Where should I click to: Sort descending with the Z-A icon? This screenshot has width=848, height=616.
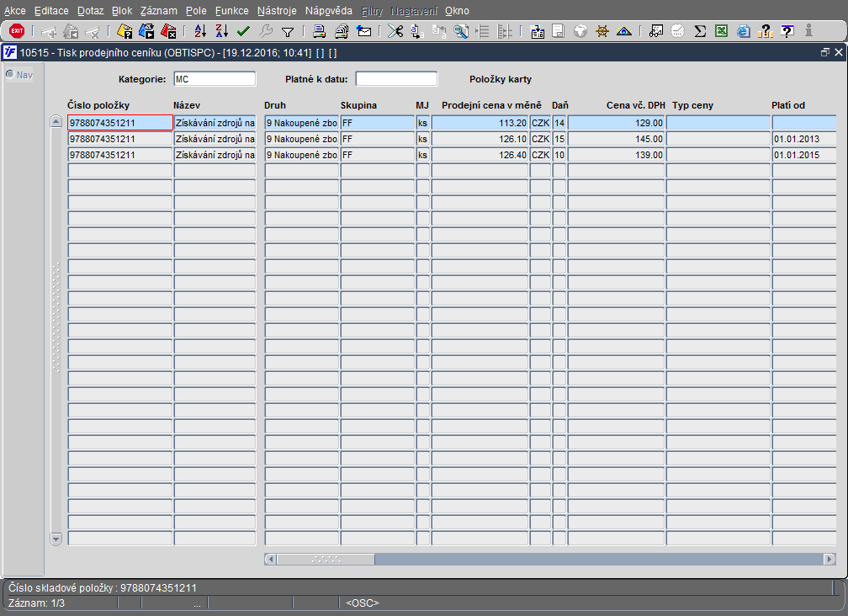(x=222, y=31)
